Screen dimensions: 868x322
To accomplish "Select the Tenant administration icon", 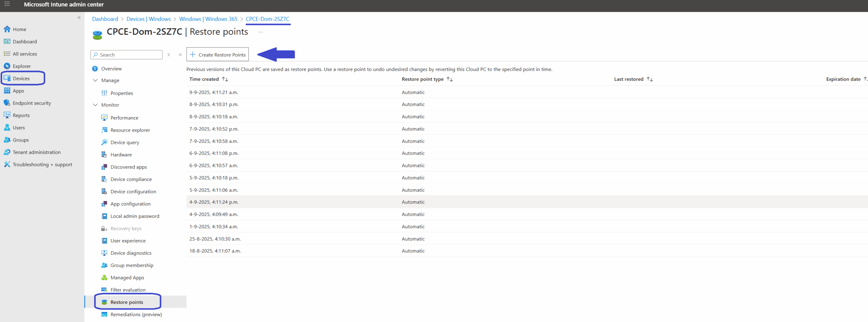I will tap(7, 152).
